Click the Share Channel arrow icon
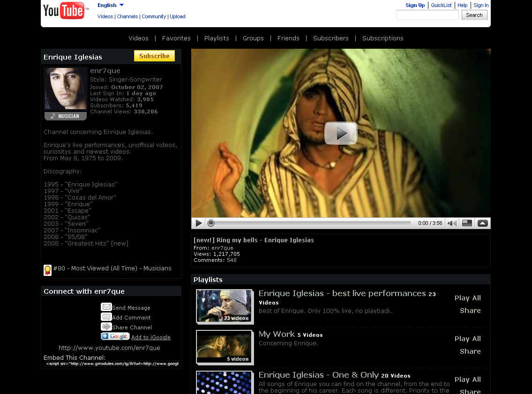The image size is (532, 394). point(106,327)
